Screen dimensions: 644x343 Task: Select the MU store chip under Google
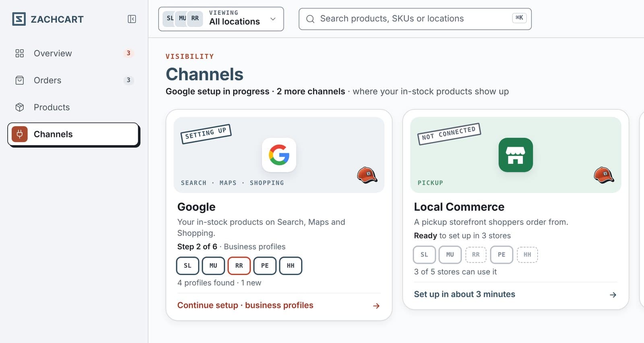coord(213,266)
